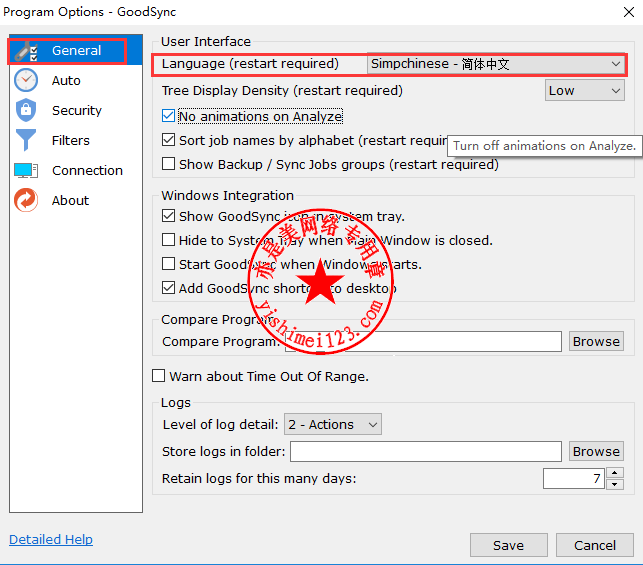Open the Filters funnel icon
Image resolution: width=643 pixels, height=565 pixels.
26,140
